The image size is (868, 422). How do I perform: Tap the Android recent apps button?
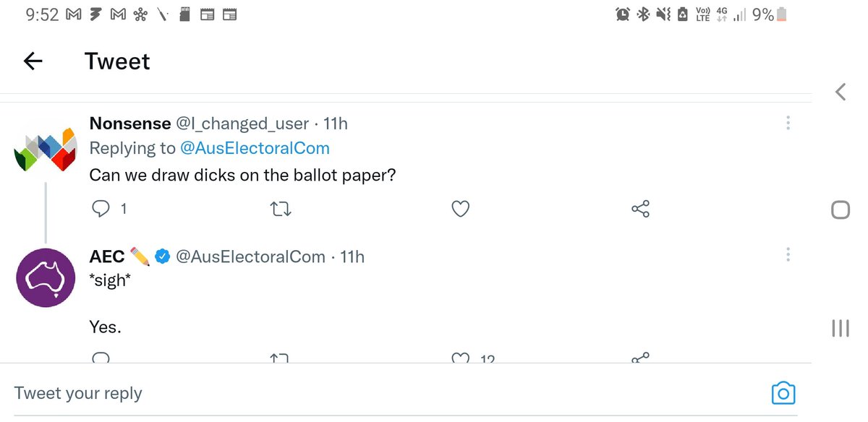840,329
